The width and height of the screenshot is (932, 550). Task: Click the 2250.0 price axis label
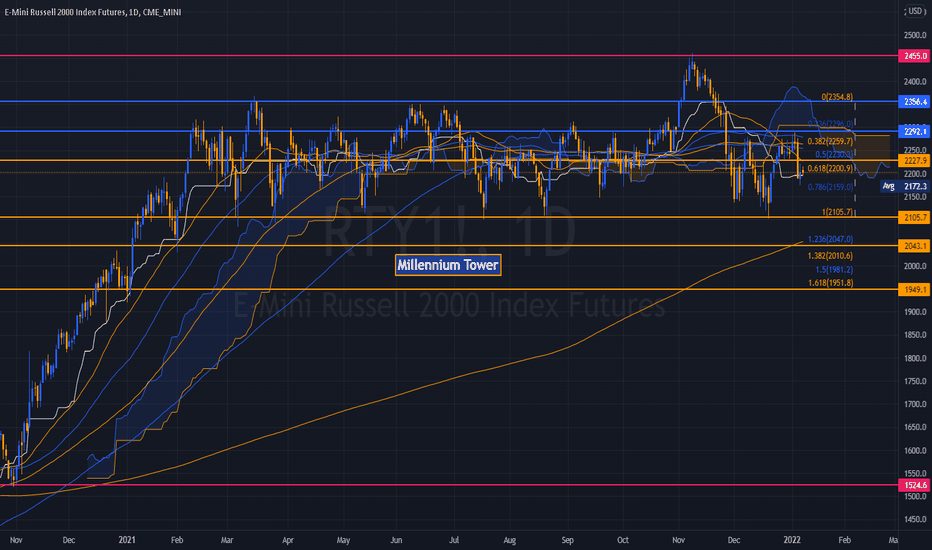(915, 150)
